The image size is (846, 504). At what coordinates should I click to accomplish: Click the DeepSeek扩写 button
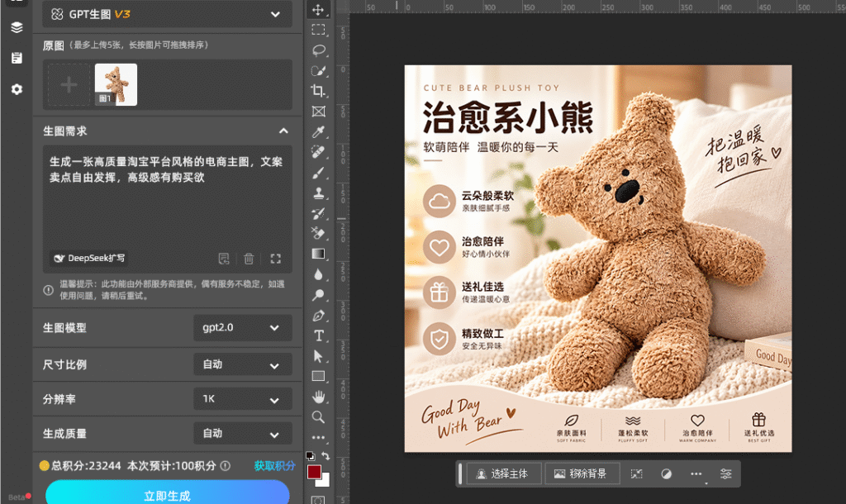[x=89, y=258]
